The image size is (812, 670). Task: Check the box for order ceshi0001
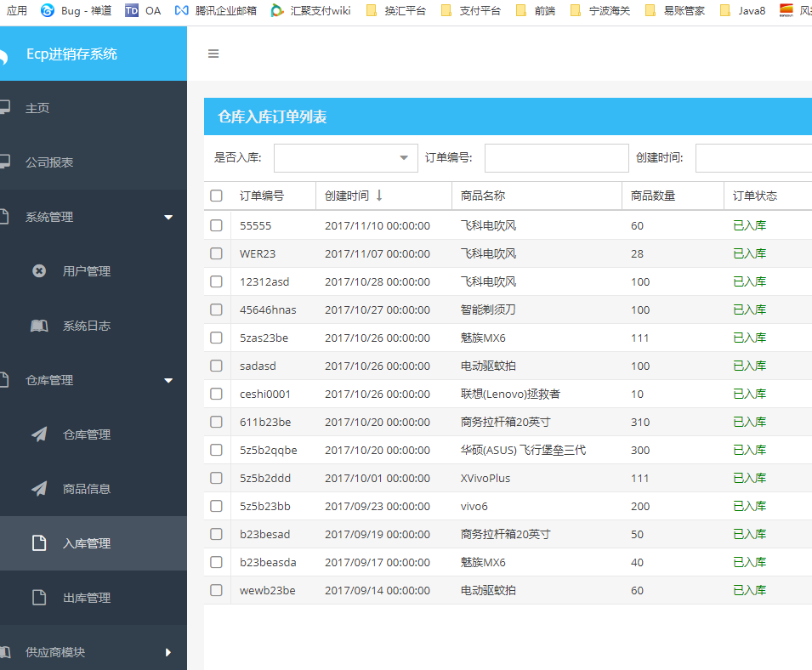point(216,394)
